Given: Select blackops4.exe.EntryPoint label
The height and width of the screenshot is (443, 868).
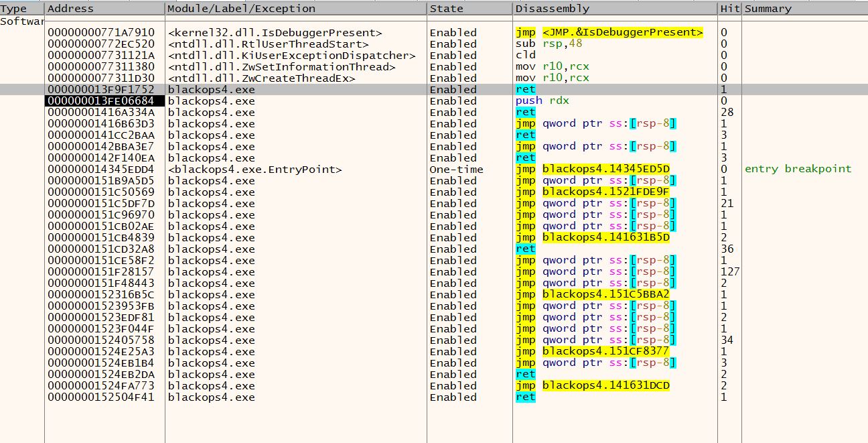Looking at the screenshot, I should [255, 170].
